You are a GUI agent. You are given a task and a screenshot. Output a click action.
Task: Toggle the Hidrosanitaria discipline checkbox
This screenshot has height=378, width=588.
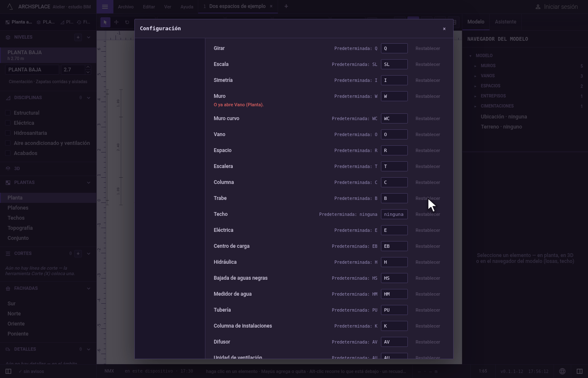coord(8,133)
